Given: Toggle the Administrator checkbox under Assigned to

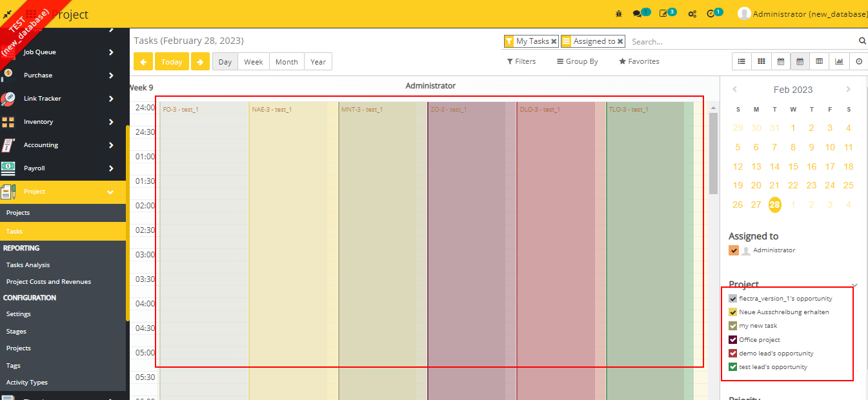Looking at the screenshot, I should 734,250.
